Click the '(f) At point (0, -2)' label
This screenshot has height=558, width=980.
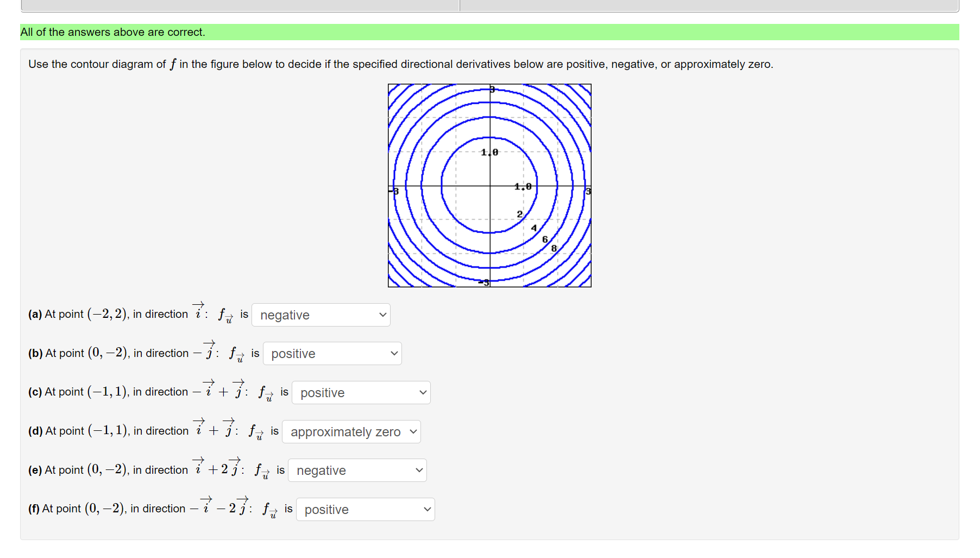point(77,509)
